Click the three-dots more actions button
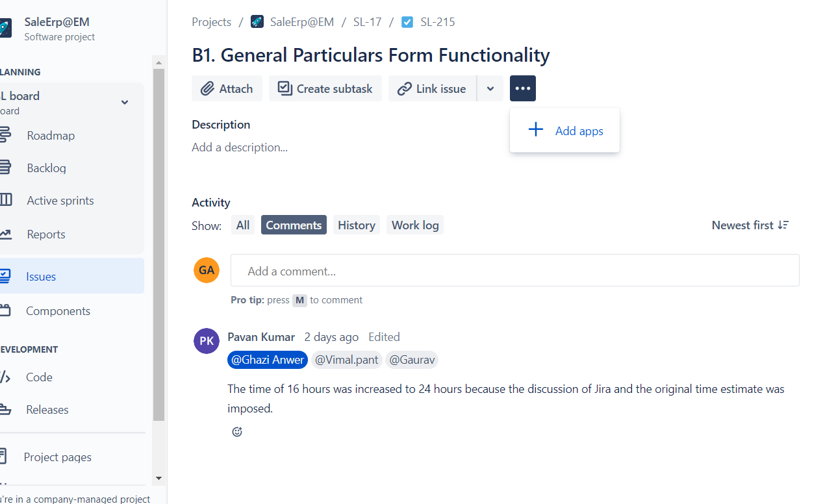 [x=522, y=88]
